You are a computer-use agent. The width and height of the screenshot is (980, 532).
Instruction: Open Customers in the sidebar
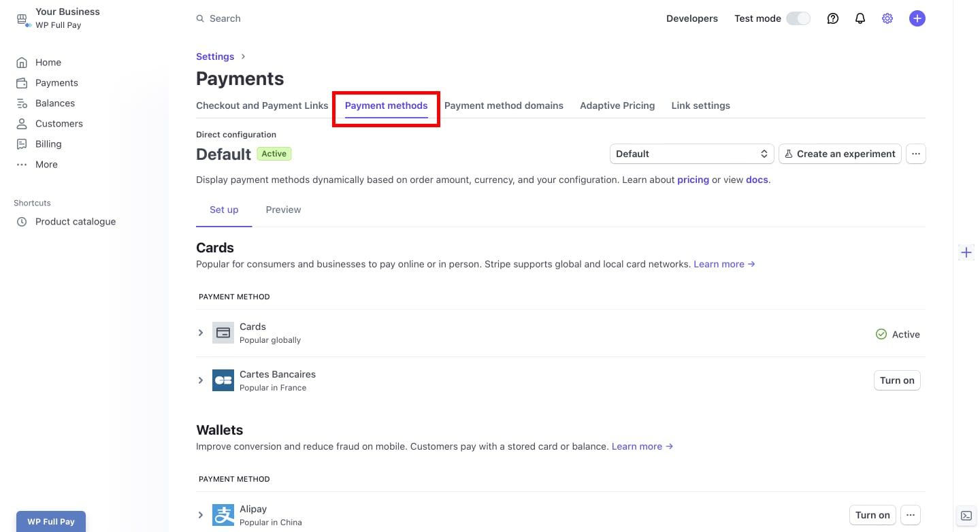point(59,124)
